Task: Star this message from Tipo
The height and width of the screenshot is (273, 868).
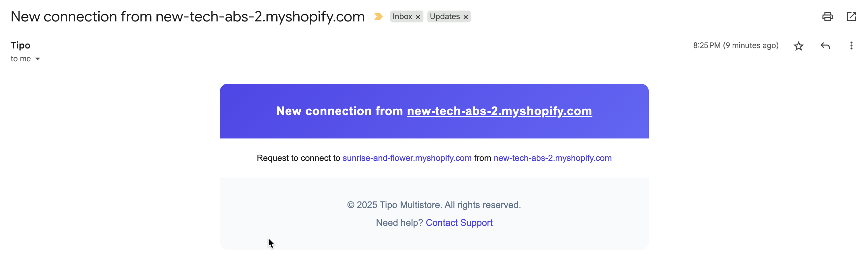Action: pos(798,46)
